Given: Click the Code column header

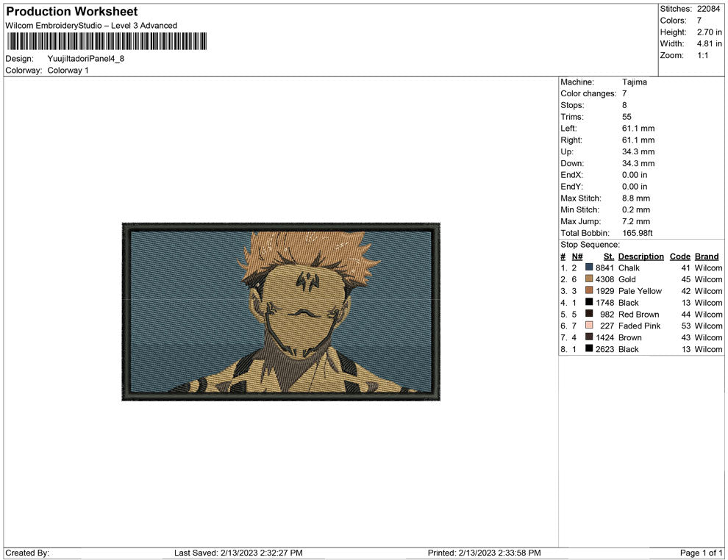Looking at the screenshot, I should point(680,256).
